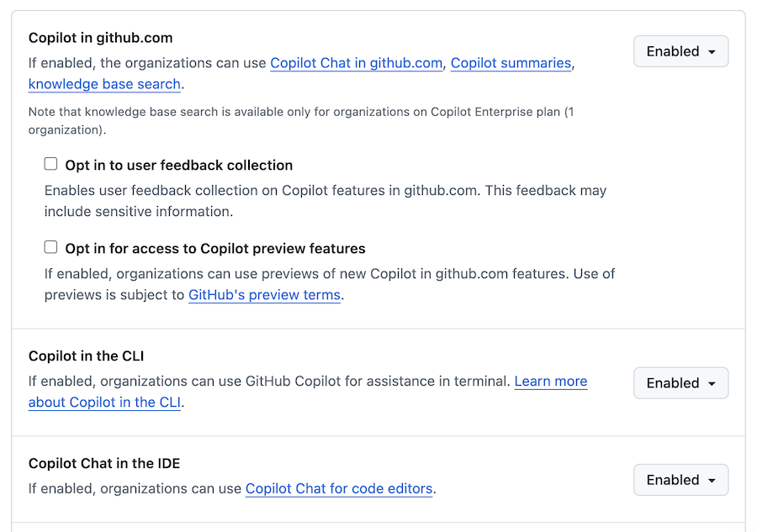The image size is (757, 532).
Task: Open the Enabled dropdown for Copilot in github.com
Action: tap(680, 51)
